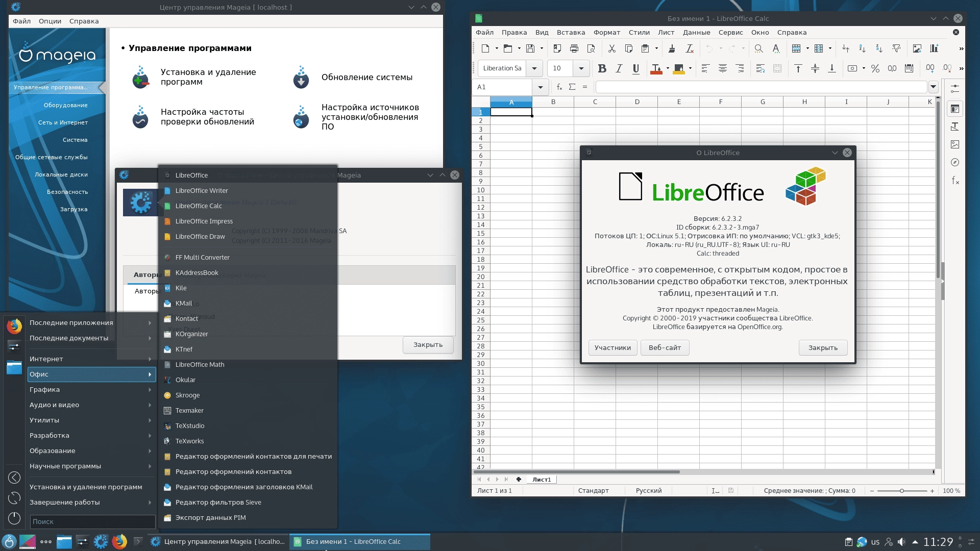Click Закрыть in Mageia about dialog
Image resolution: width=980 pixels, height=551 pixels.
pos(428,345)
